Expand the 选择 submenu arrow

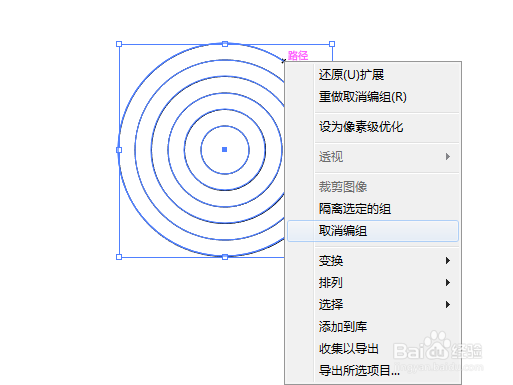coord(448,304)
